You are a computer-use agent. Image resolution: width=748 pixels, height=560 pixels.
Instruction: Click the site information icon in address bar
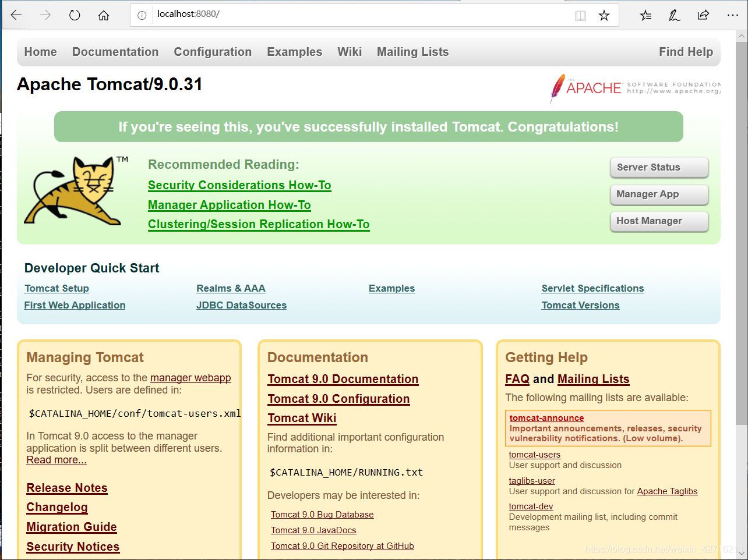142,15
